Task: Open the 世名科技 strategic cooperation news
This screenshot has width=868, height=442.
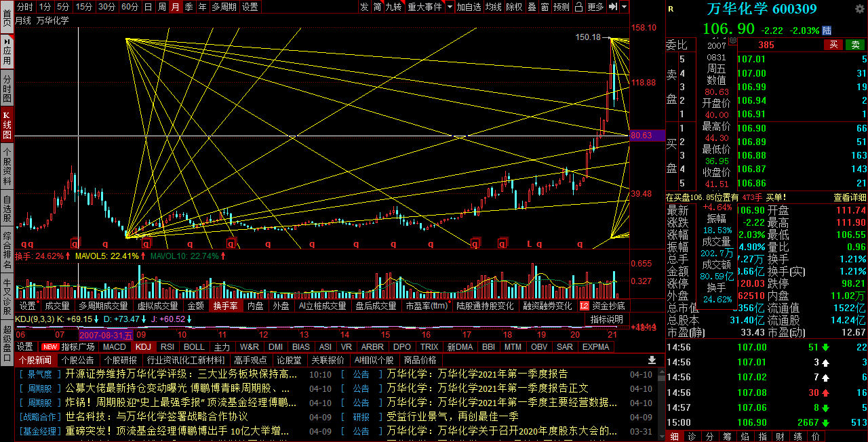Action: coord(157,417)
